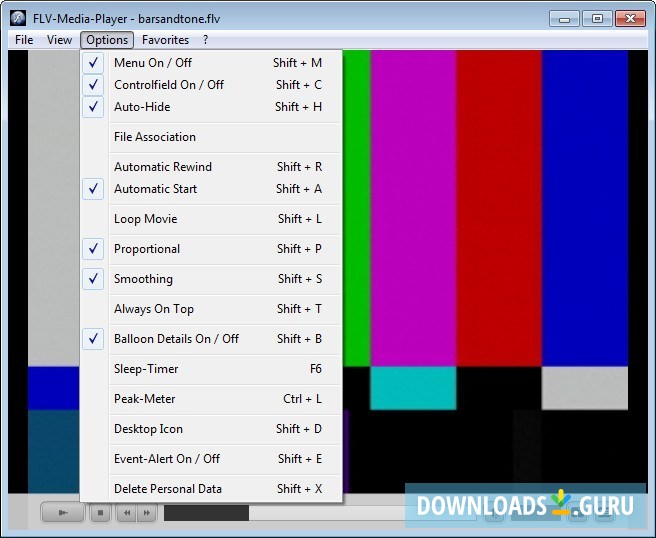Click the rewind button
The height and width of the screenshot is (538, 656).
(126, 512)
